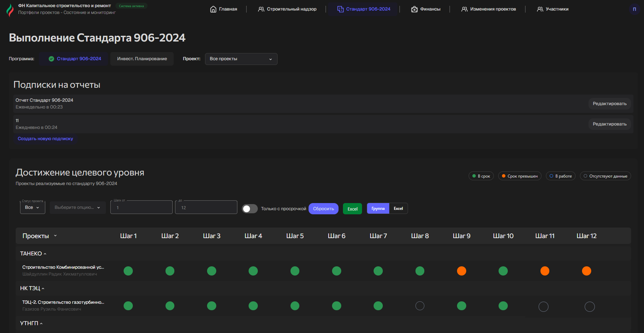Open the user avatar 'П' menu
Viewport: 644px width, 333px height.
tap(634, 9)
